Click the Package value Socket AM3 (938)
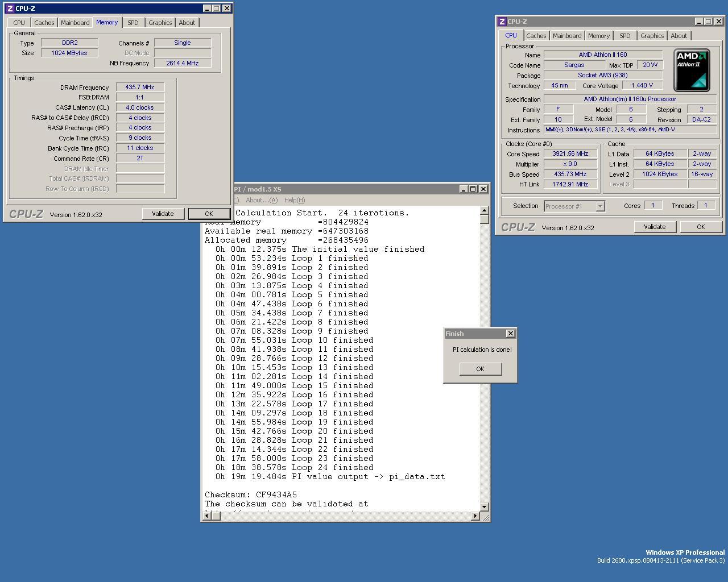Image resolution: width=728 pixels, height=582 pixels. coord(603,75)
